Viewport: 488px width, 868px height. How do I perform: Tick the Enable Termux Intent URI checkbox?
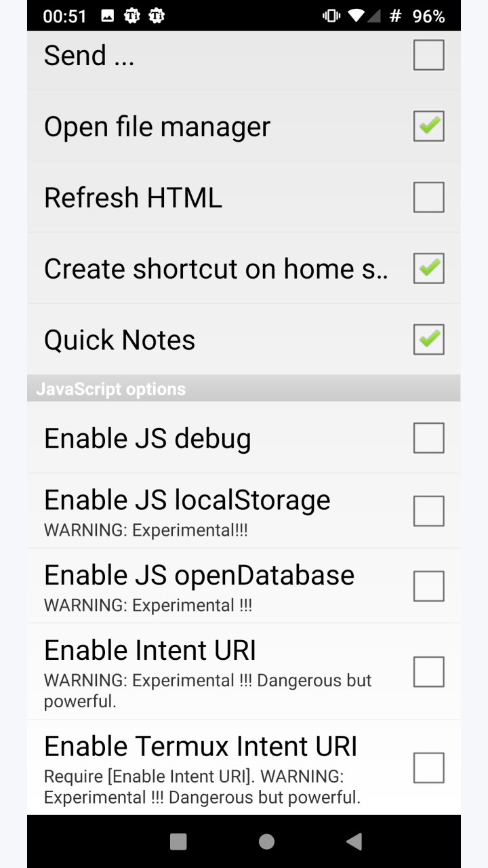[429, 768]
